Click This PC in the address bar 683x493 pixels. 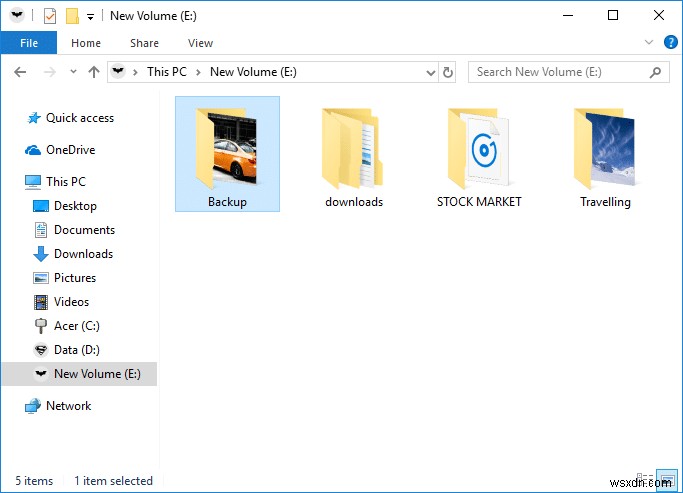point(167,72)
